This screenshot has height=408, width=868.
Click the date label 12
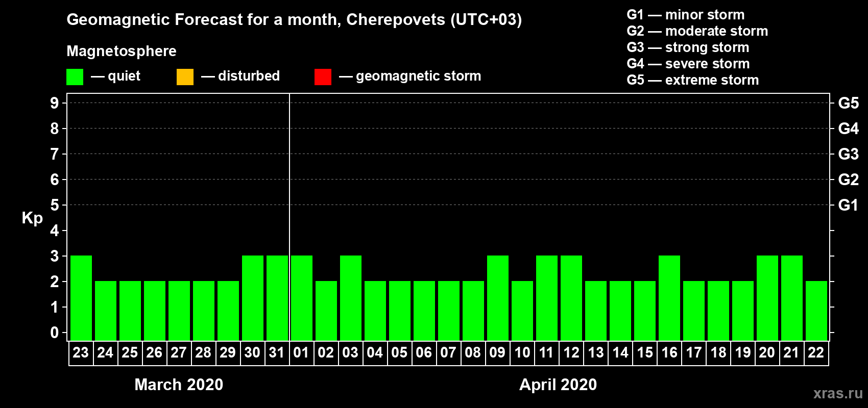tap(571, 352)
